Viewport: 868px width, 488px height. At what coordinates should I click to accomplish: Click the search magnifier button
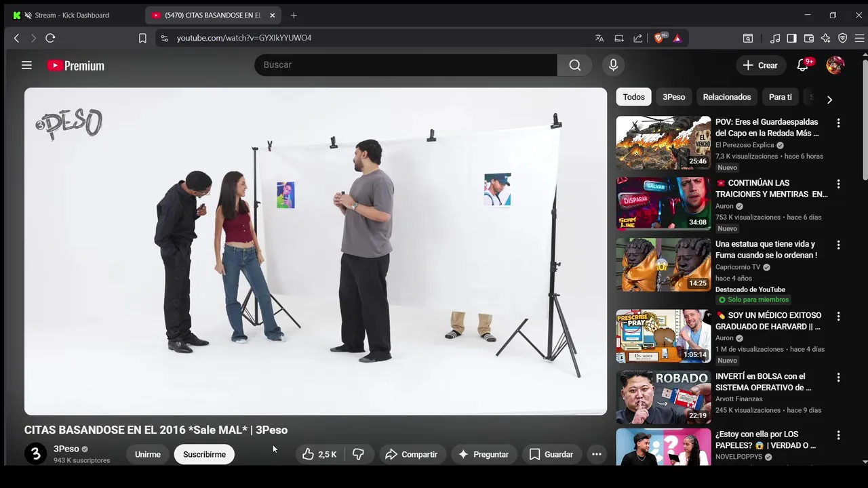[x=575, y=65]
